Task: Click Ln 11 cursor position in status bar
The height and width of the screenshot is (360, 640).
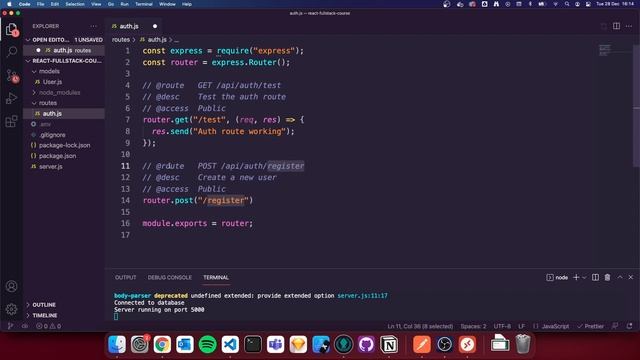Action: click(x=420, y=326)
